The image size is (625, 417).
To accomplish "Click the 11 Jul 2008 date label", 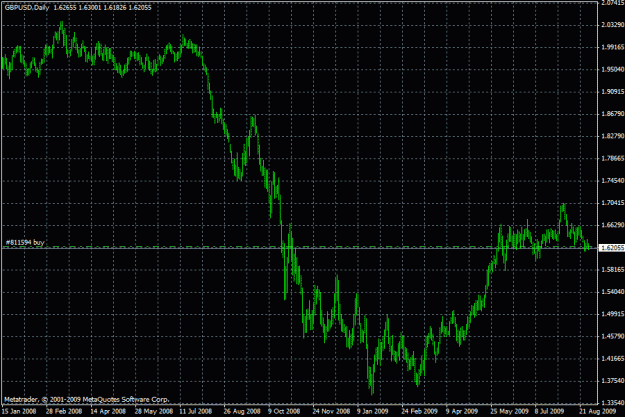I will click(x=196, y=411).
